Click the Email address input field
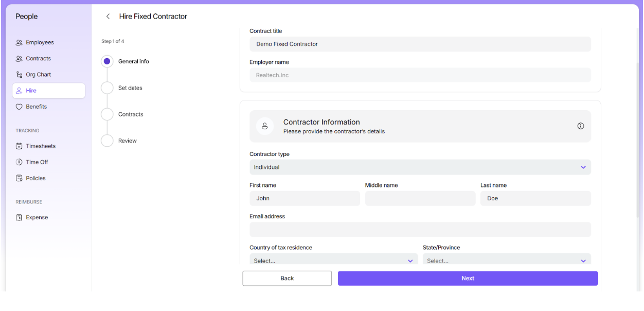The height and width of the screenshot is (311, 644). coord(420,230)
